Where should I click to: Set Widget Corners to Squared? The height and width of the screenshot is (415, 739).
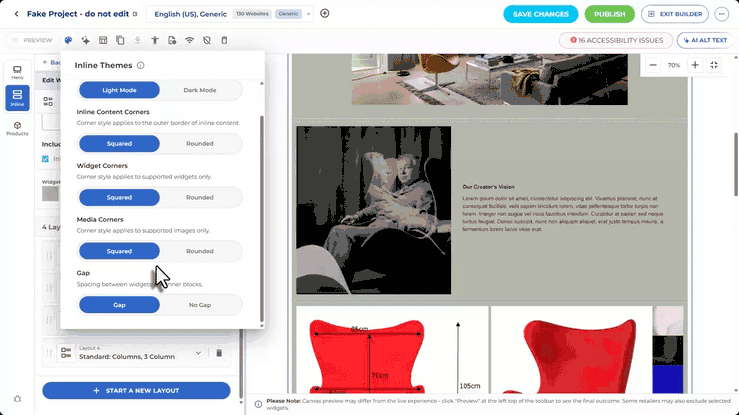coord(119,197)
